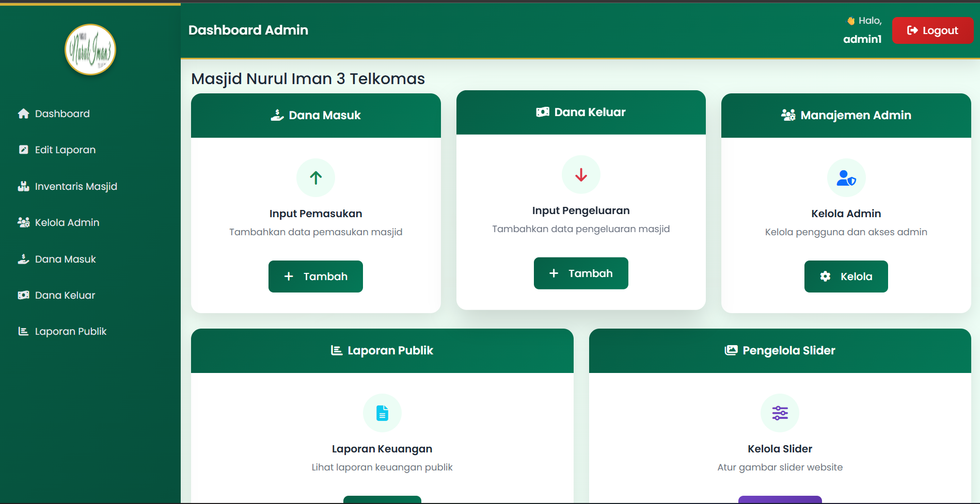Click Tambah under Input Pengeluaran
Image resolution: width=980 pixels, height=504 pixels.
[x=581, y=273]
